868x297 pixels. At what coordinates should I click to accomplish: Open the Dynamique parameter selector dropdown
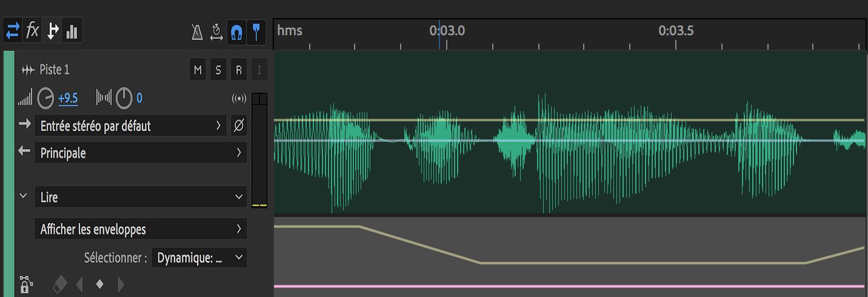199,258
